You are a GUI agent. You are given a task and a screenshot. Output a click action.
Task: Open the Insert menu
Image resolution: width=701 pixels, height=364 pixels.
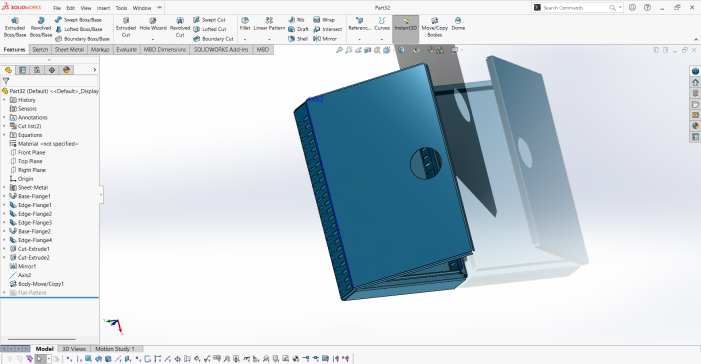tap(103, 8)
